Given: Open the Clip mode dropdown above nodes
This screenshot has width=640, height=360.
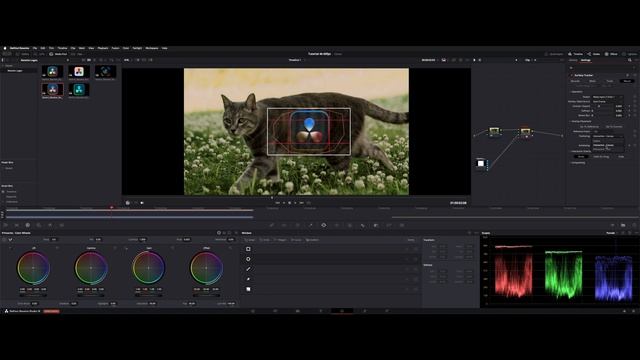Looking at the screenshot, I should coord(530,60).
